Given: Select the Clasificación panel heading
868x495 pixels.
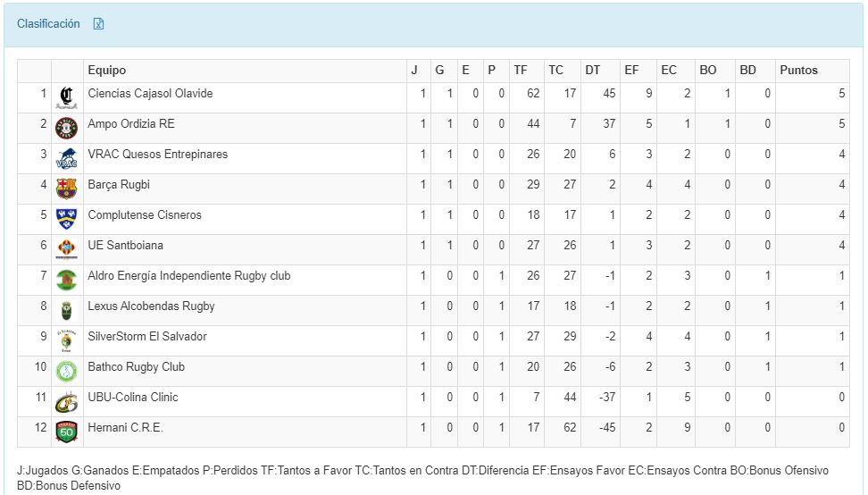Looking at the screenshot, I should pos(48,24).
